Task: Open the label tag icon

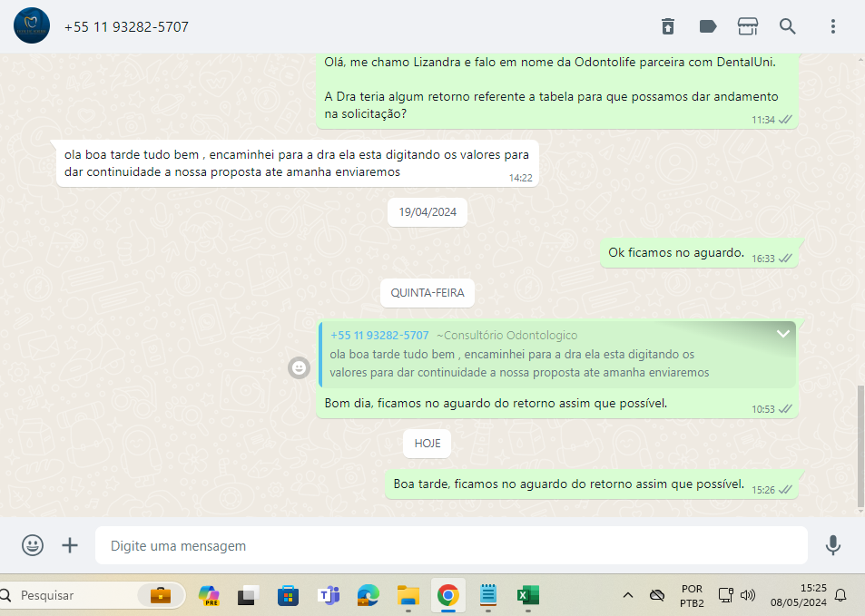Action: (708, 26)
